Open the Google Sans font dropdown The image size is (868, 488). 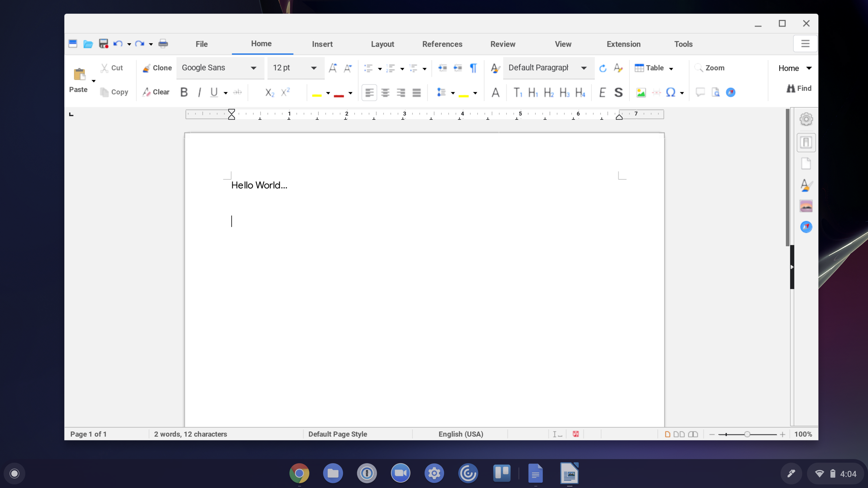253,68
